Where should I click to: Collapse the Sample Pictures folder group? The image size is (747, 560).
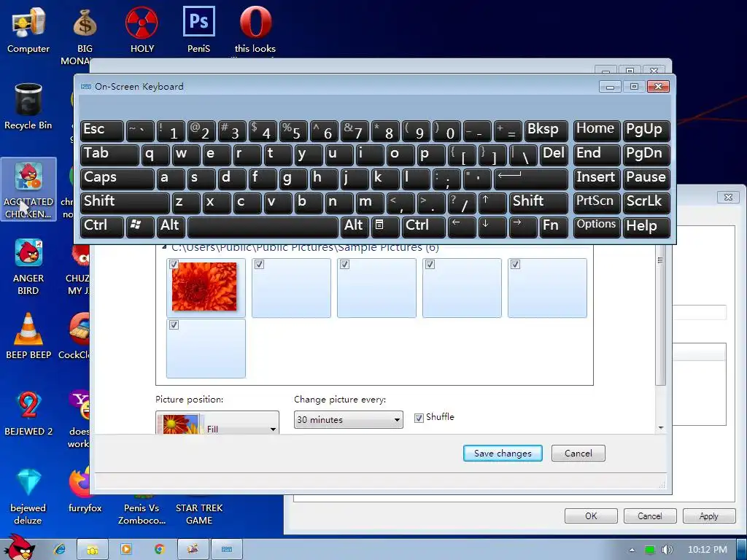[x=164, y=247]
